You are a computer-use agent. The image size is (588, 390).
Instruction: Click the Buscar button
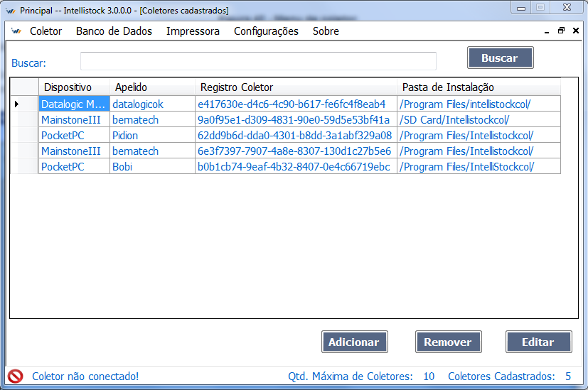pos(501,58)
